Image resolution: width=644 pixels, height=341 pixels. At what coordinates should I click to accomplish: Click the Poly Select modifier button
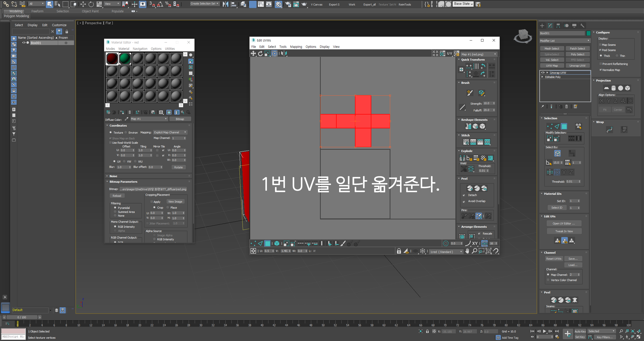tap(578, 54)
